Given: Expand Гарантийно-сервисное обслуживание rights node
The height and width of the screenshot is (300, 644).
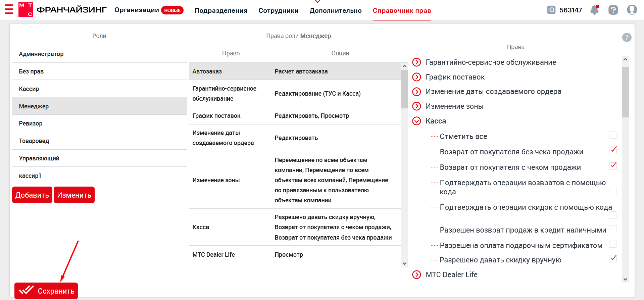Looking at the screenshot, I should [416, 62].
